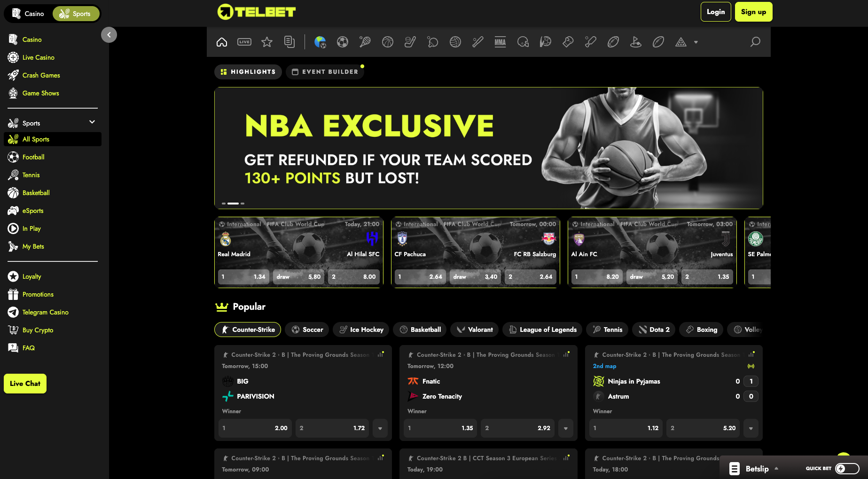Open the LIVE events icon
The image size is (868, 479).
[244, 42]
